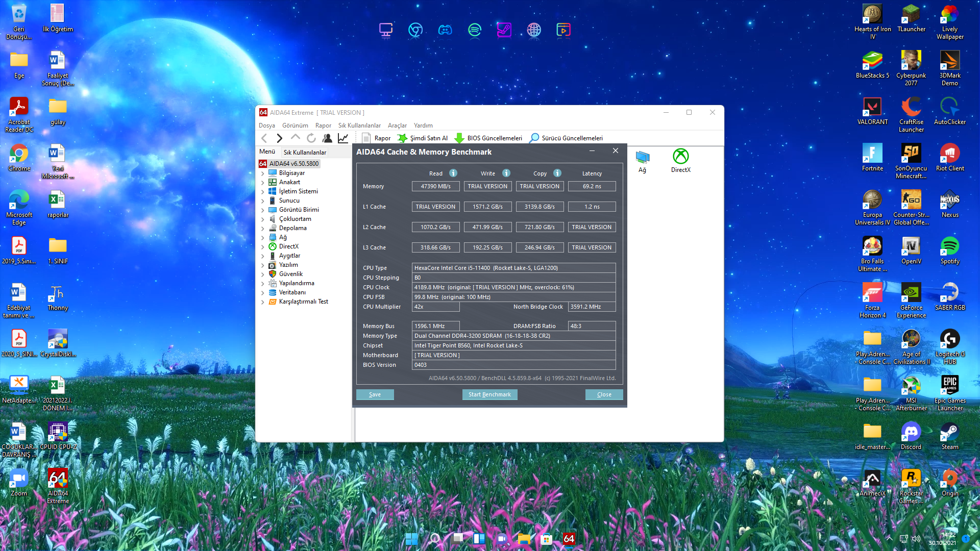Click the Start Benchmark button
980x551 pixels.
489,394
